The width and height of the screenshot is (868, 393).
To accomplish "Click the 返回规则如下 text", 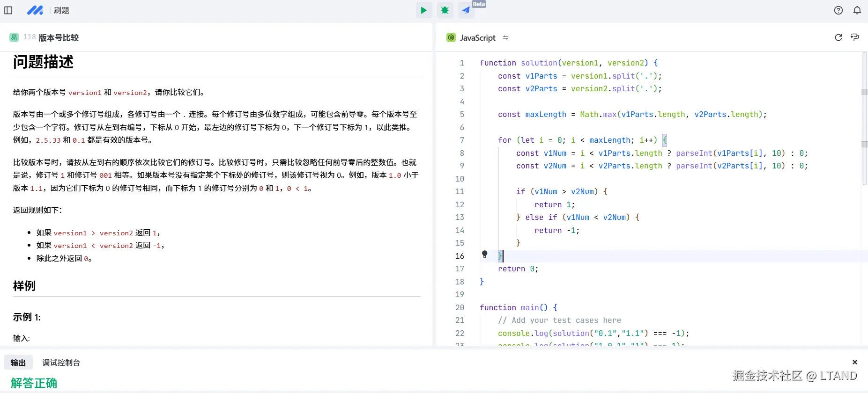I will [37, 210].
